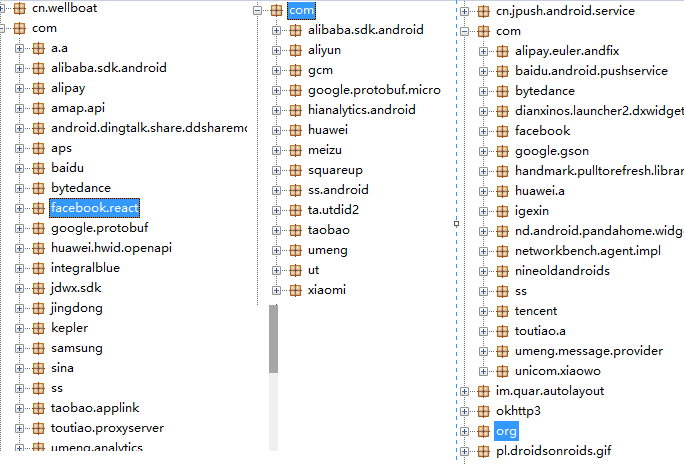Expand the google.protobuf node

[x=19, y=228]
